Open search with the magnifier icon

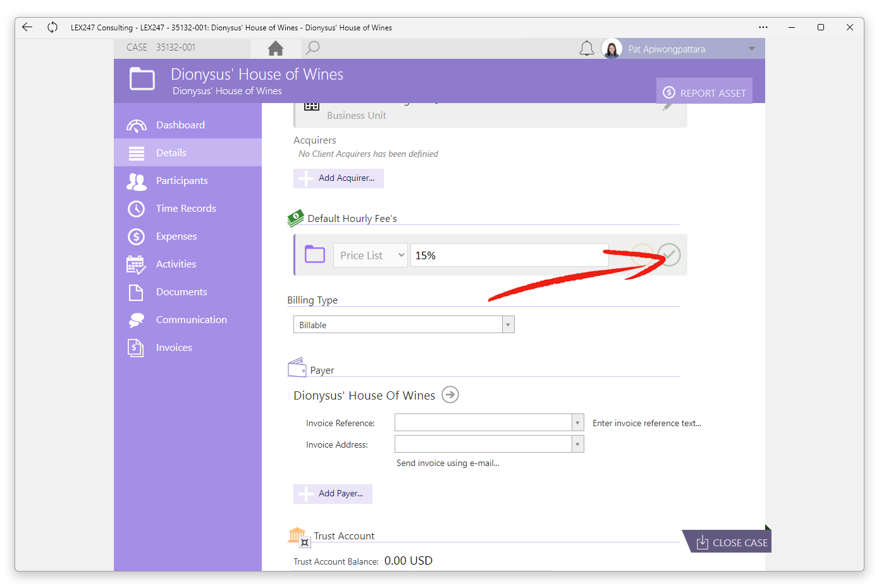(x=312, y=48)
